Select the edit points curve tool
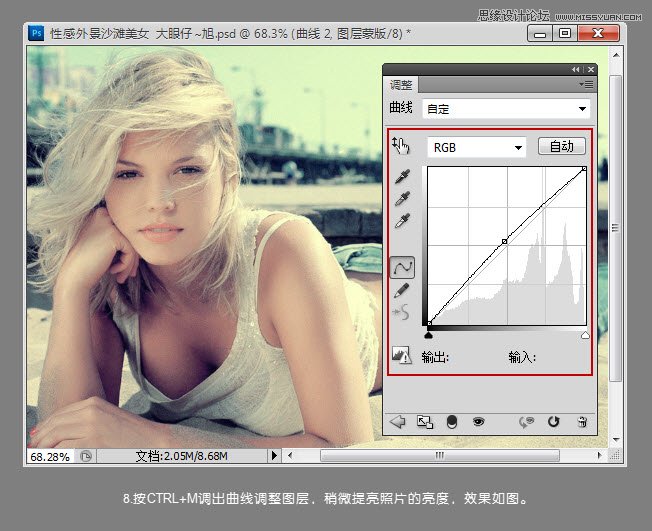The image size is (652, 531). tap(402, 267)
